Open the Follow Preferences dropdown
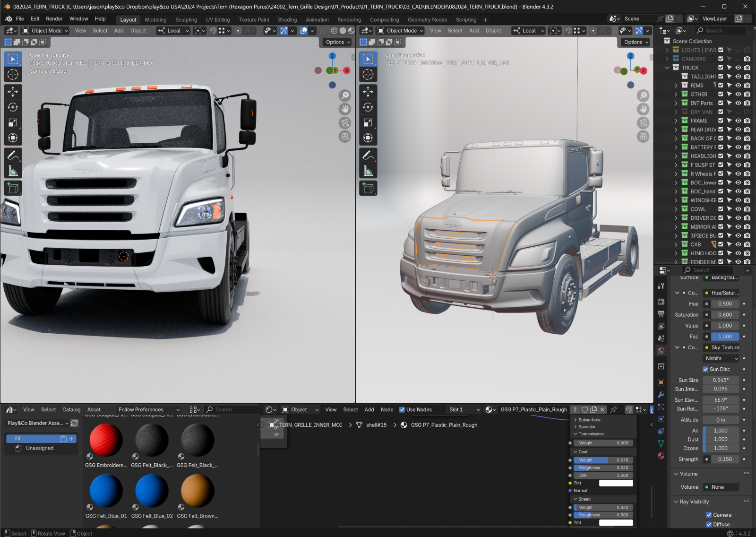This screenshot has width=756, height=537. pyautogui.click(x=149, y=410)
